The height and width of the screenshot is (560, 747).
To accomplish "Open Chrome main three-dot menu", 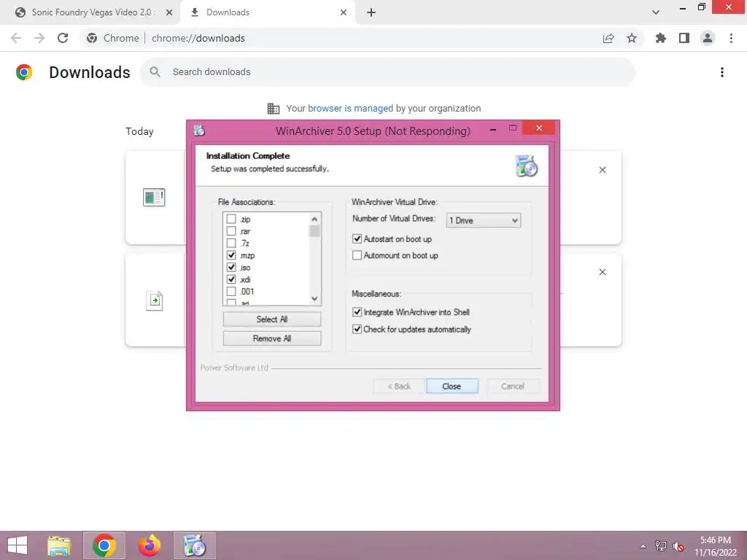I will (731, 38).
